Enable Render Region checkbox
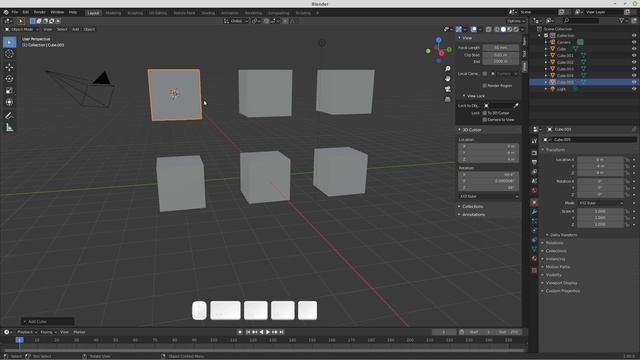This screenshot has height=360, width=640. 484,86
